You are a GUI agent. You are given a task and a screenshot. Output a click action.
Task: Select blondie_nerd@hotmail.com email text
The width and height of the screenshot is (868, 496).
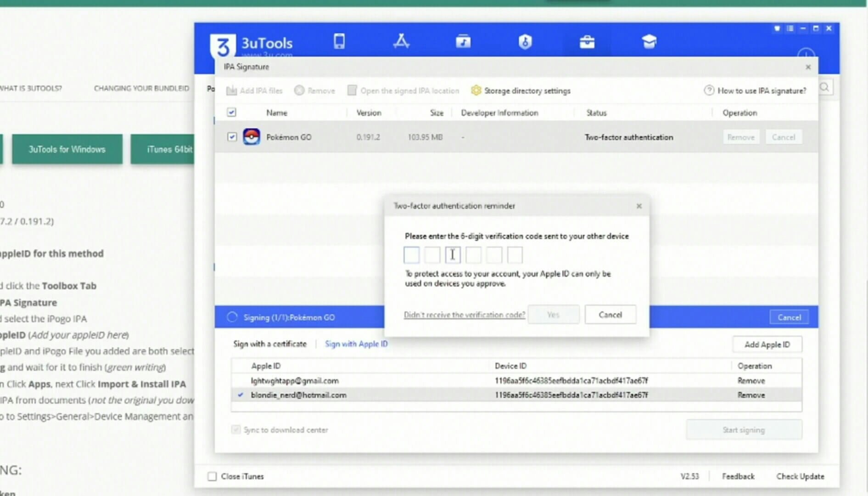point(298,395)
